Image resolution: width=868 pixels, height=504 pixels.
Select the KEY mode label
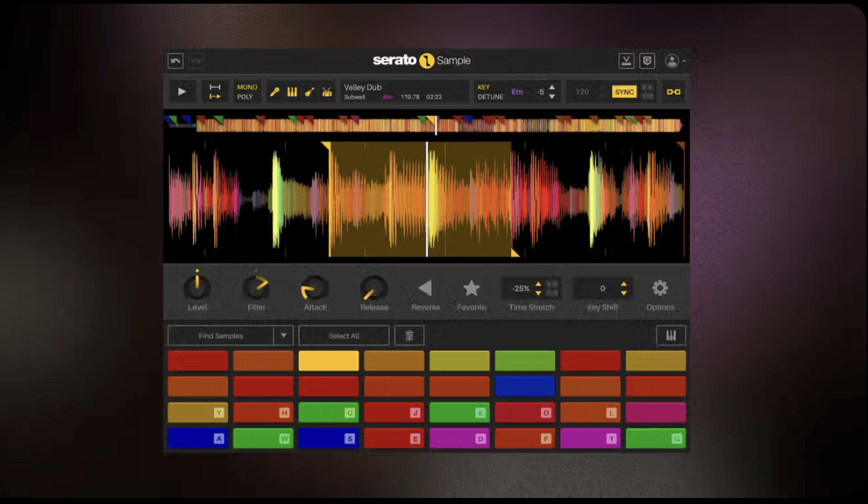click(483, 87)
